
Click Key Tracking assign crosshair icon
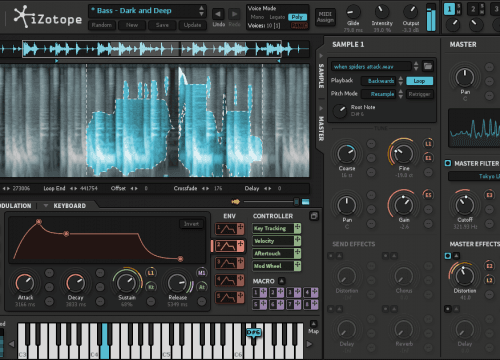[x=297, y=228]
